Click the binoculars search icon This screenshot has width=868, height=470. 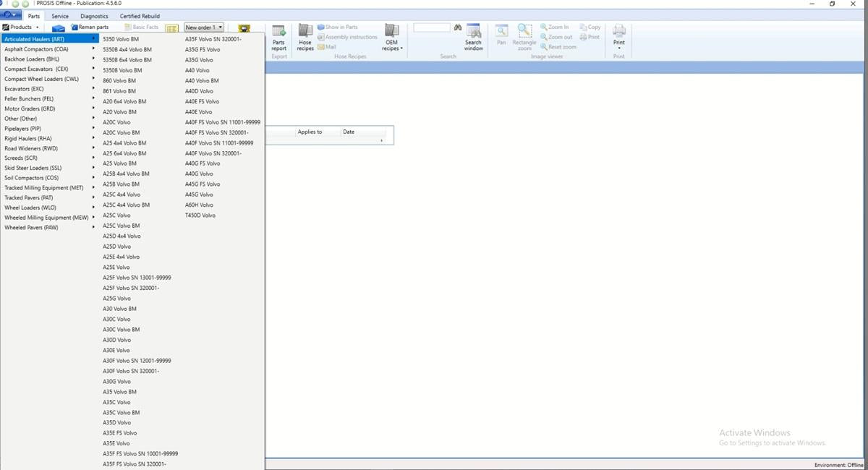[x=458, y=27]
